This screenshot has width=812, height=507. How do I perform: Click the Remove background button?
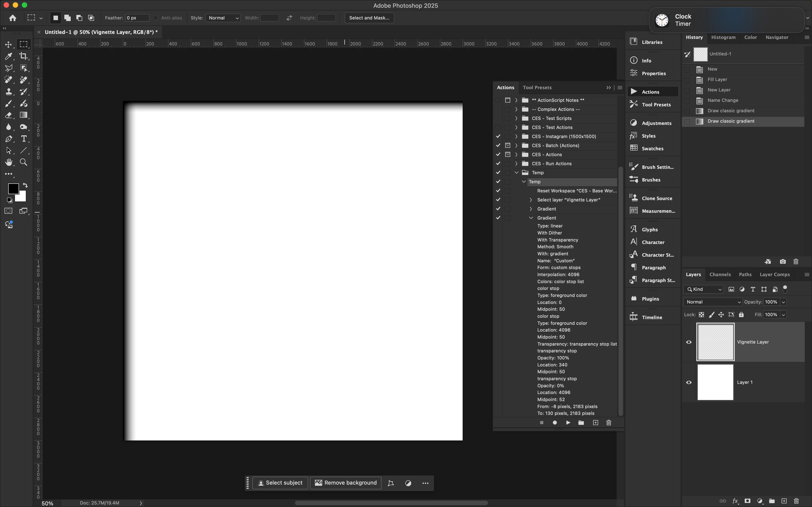[346, 483]
